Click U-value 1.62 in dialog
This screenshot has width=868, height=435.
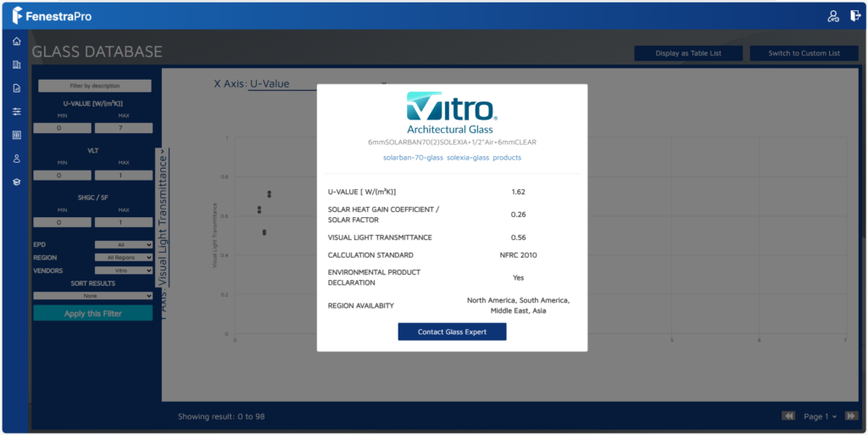[x=518, y=192]
